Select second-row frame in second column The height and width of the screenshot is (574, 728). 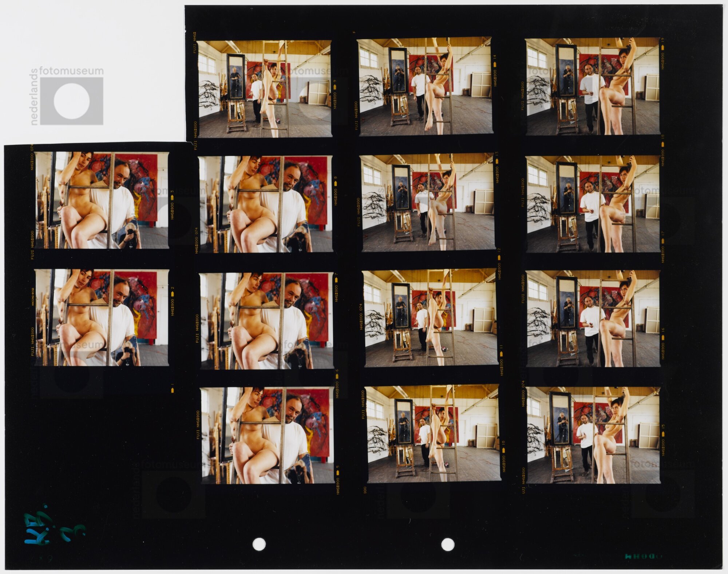[265, 204]
